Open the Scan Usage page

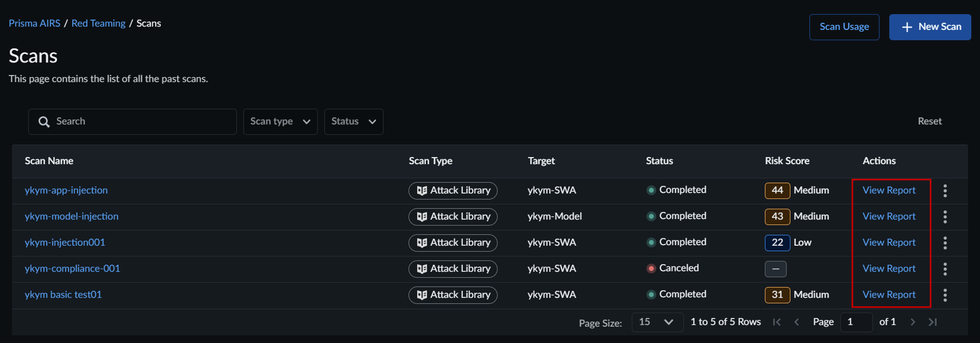click(x=844, y=27)
